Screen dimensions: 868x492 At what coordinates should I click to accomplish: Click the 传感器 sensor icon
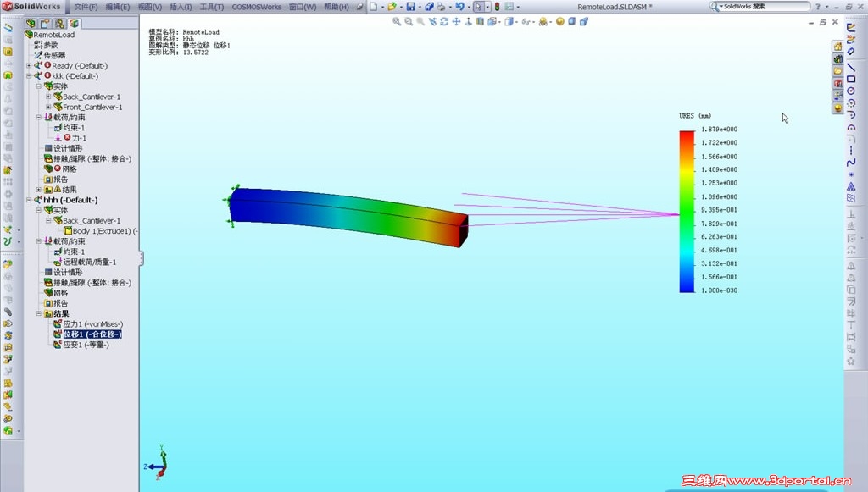[38, 55]
